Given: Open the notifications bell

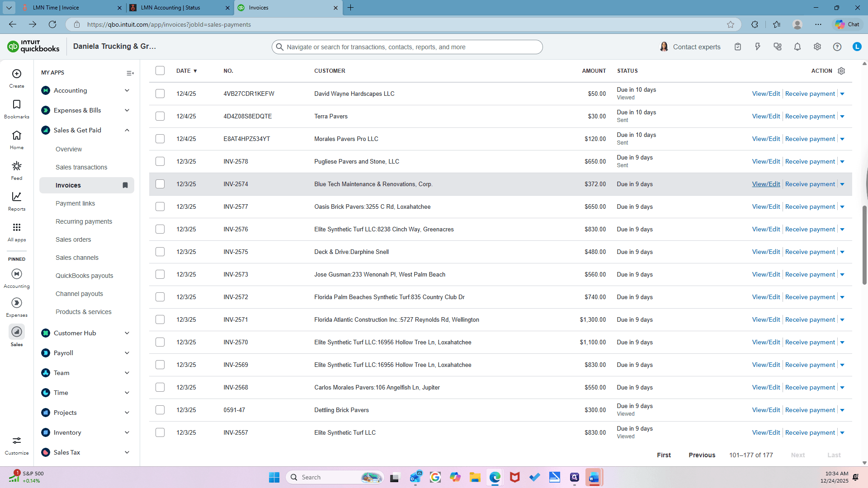Looking at the screenshot, I should tap(797, 47).
